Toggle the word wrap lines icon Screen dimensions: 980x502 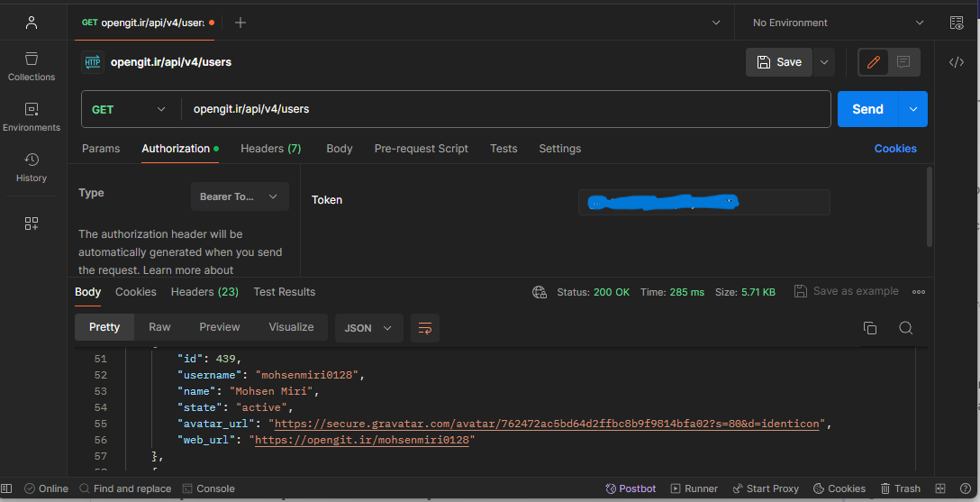425,328
